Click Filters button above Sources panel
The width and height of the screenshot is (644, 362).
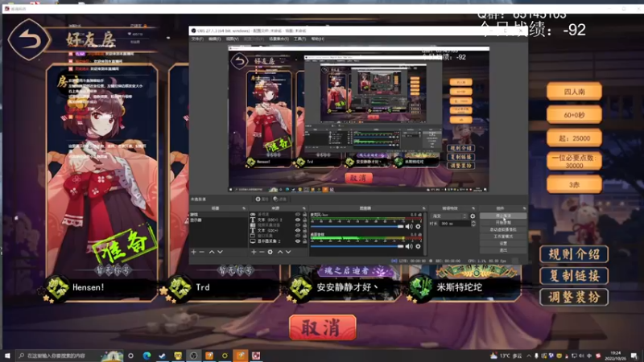coord(279,199)
